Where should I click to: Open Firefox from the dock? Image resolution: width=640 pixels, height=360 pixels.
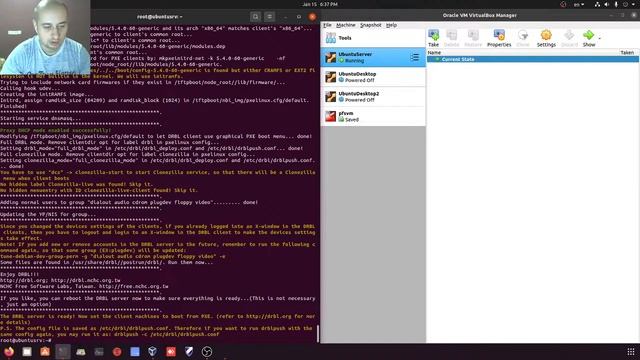(9, 351)
